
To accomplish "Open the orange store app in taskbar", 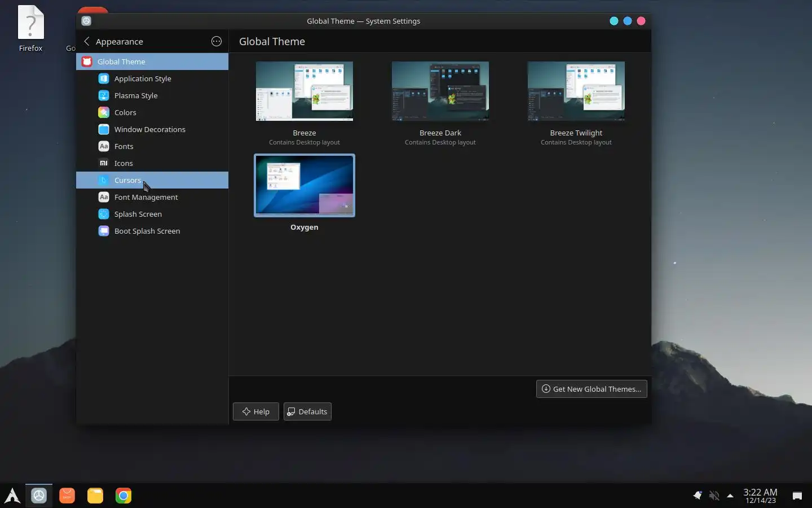I will tap(67, 496).
